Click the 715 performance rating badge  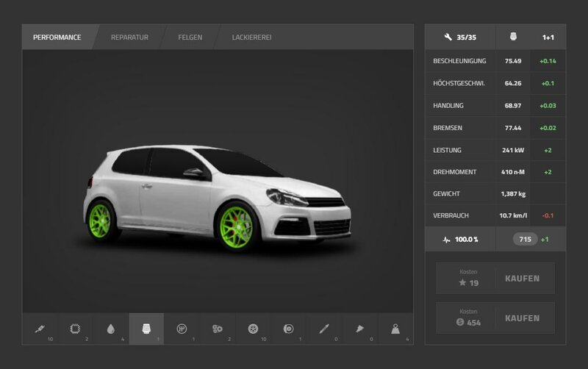pyautogui.click(x=525, y=240)
